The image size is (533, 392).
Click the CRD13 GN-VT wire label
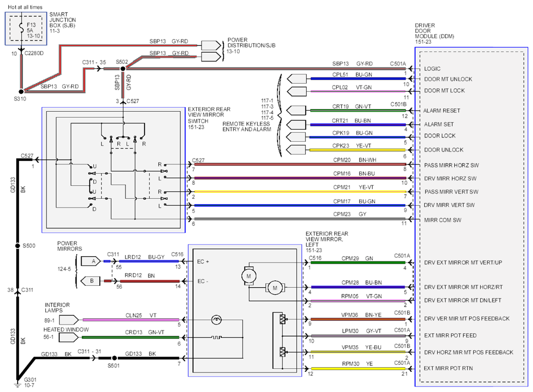tap(145, 332)
